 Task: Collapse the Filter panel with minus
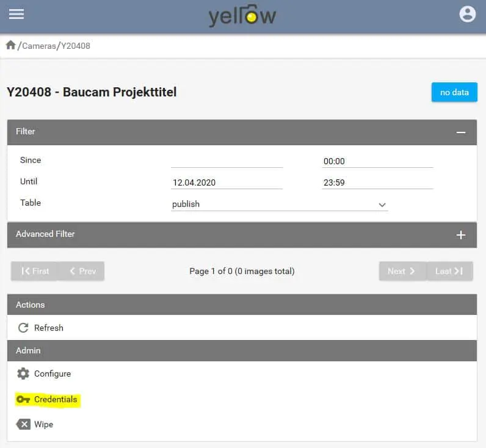(461, 132)
